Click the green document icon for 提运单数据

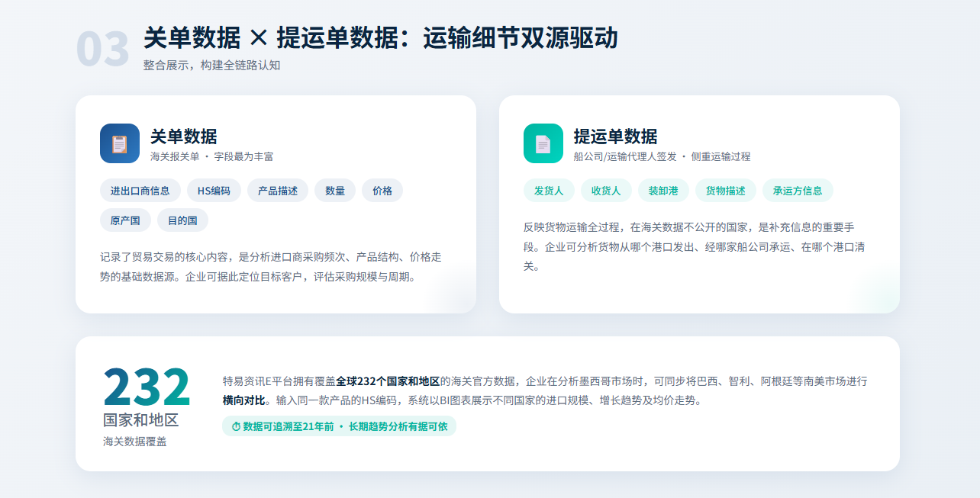coord(543,143)
